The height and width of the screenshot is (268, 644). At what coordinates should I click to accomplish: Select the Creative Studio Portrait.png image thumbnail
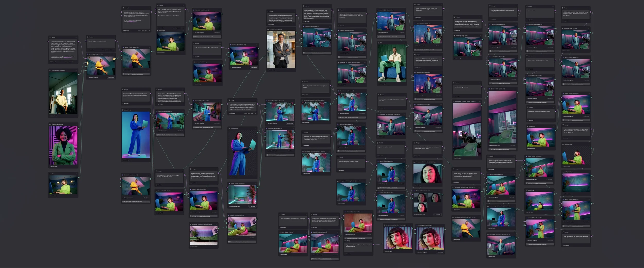coord(63,93)
